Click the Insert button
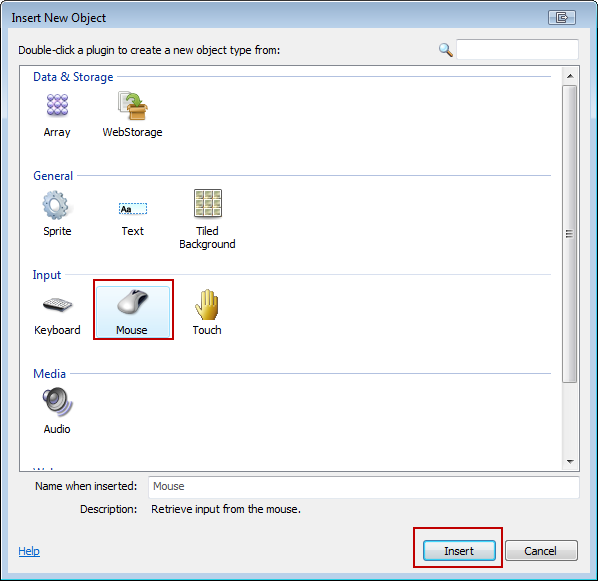This screenshot has width=598, height=581. coord(459,550)
